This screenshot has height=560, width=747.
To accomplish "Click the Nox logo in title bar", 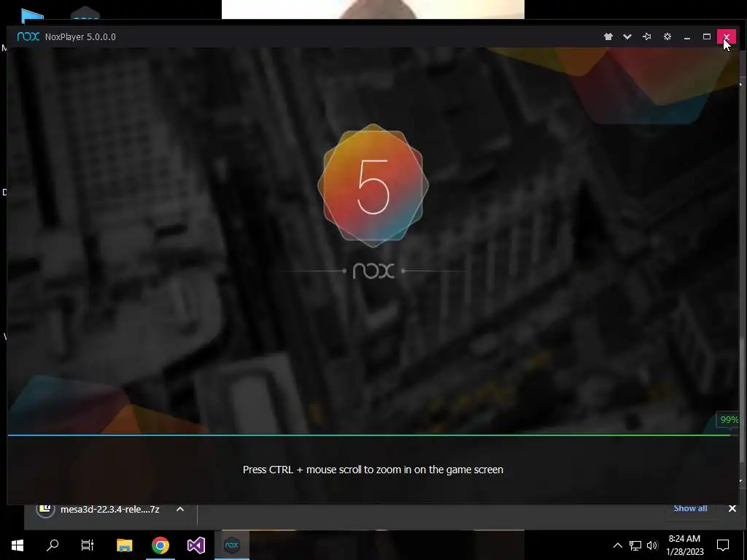I will click(28, 36).
